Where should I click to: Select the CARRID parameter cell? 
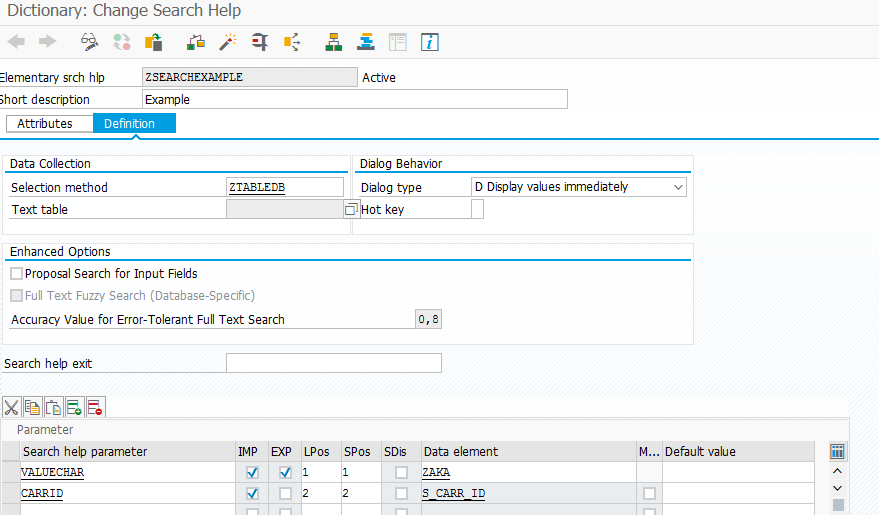128,494
